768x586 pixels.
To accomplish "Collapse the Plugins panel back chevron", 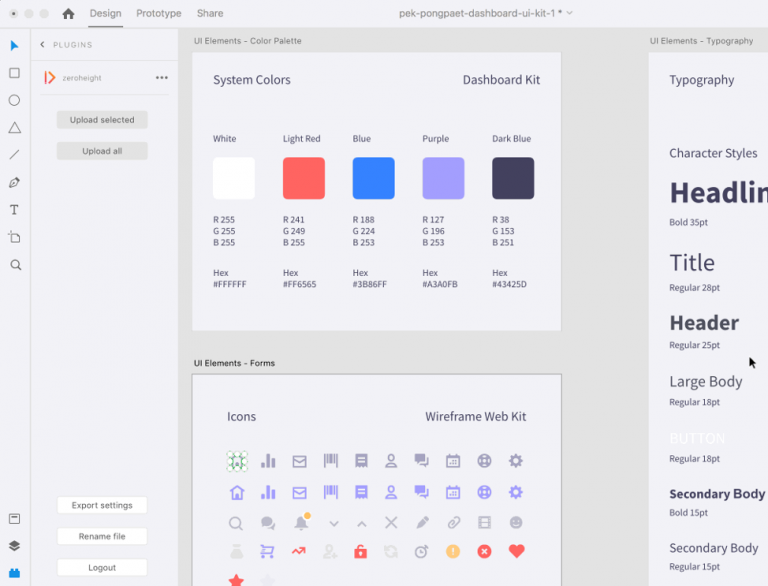I will [x=42, y=45].
